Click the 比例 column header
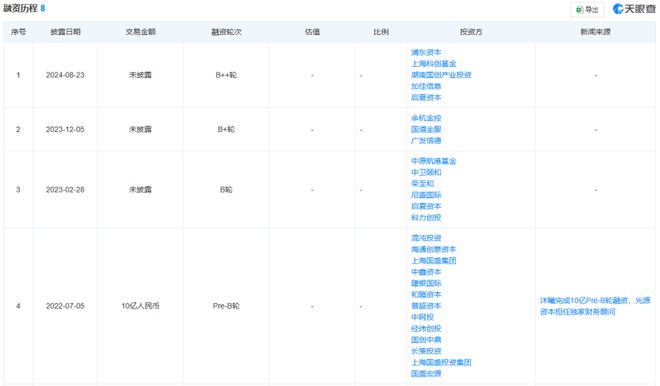 tap(381, 32)
